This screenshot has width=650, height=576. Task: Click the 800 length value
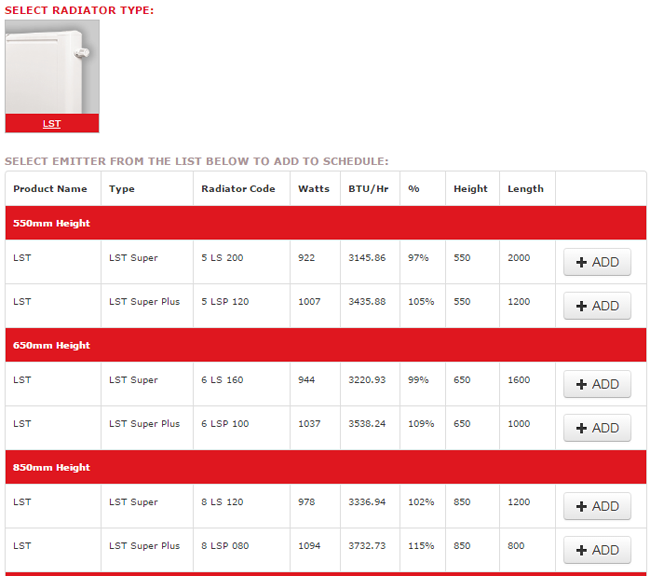516,546
